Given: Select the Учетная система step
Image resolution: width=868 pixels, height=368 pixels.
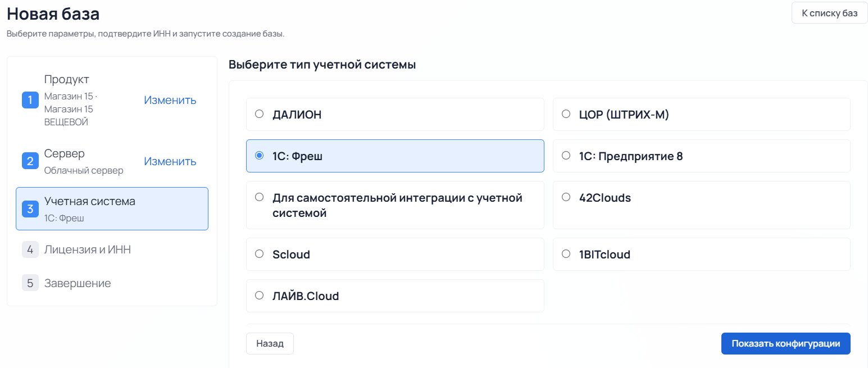Looking at the screenshot, I should pyautogui.click(x=112, y=208).
